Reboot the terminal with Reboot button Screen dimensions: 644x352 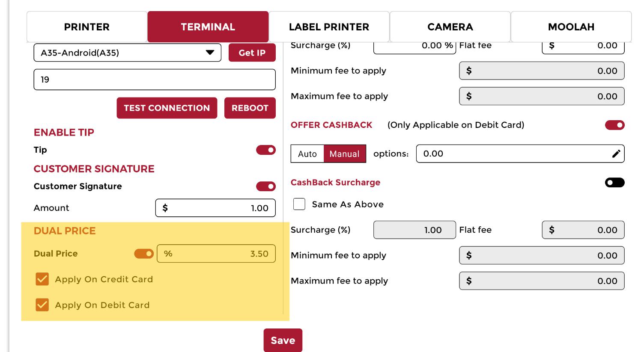click(x=250, y=108)
